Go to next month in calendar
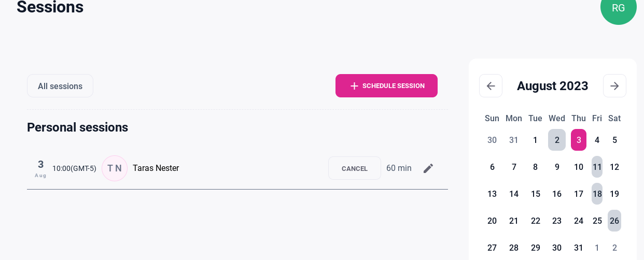Viewport: 644px width, 260px height. pyautogui.click(x=614, y=86)
